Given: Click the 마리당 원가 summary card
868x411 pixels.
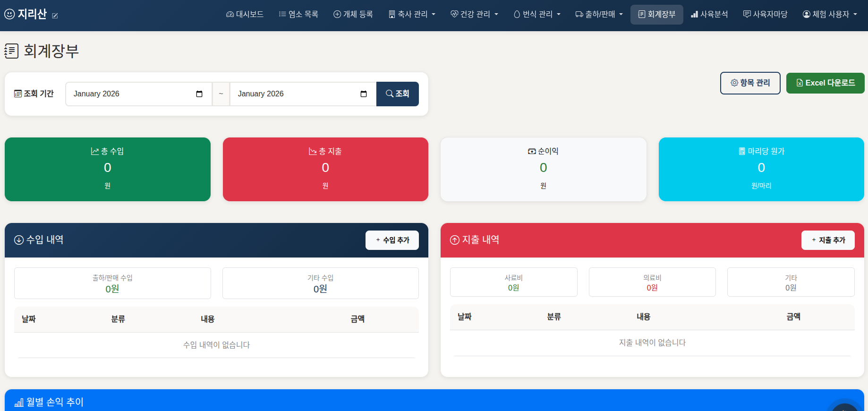Looking at the screenshot, I should click(761, 169).
